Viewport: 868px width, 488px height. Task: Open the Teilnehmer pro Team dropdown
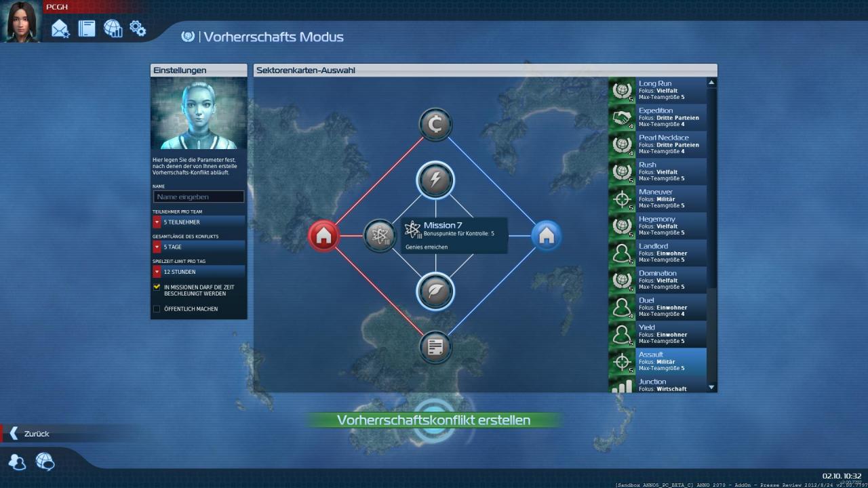[x=199, y=222]
